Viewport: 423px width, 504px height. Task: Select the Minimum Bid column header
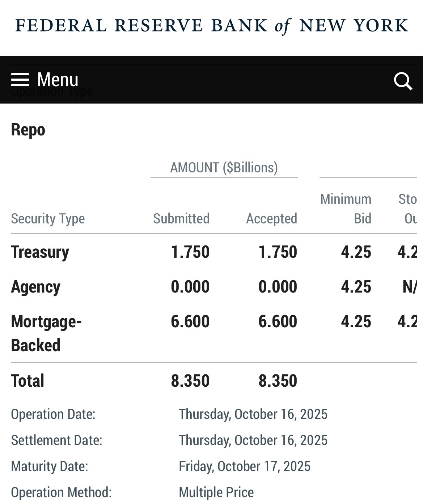pos(346,209)
